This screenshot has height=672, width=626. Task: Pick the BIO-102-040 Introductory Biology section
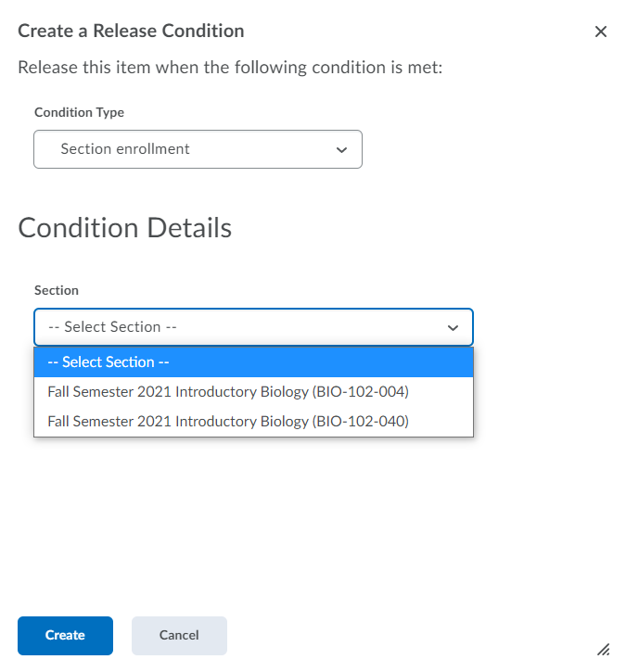tap(228, 422)
